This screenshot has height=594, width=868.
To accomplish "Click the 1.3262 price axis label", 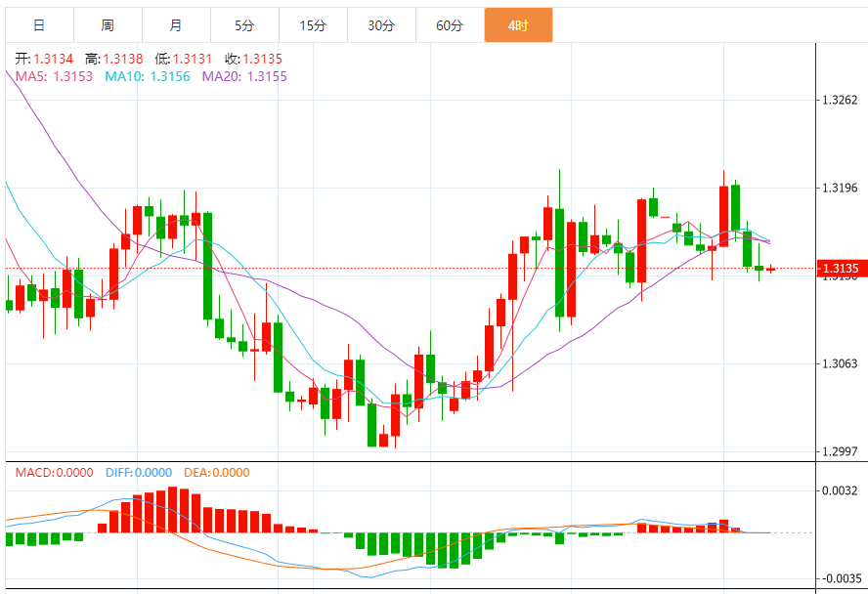I will click(x=841, y=100).
